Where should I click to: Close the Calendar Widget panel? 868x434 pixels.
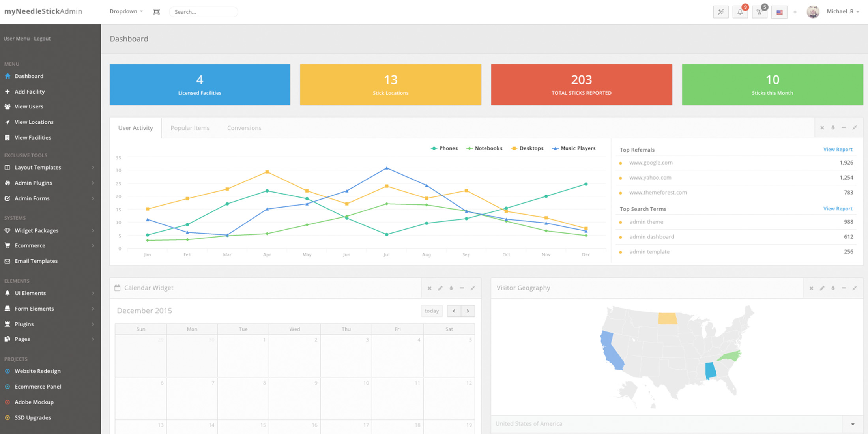[x=430, y=288]
